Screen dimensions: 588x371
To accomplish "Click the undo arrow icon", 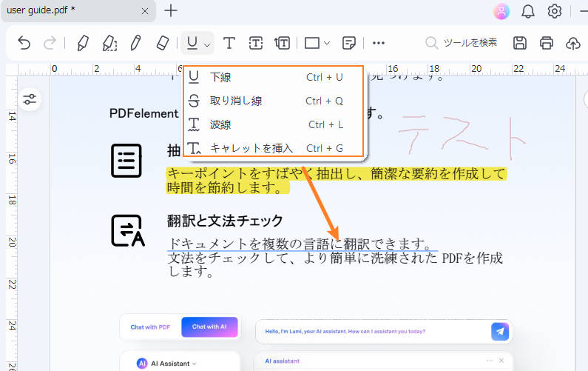I will point(24,43).
